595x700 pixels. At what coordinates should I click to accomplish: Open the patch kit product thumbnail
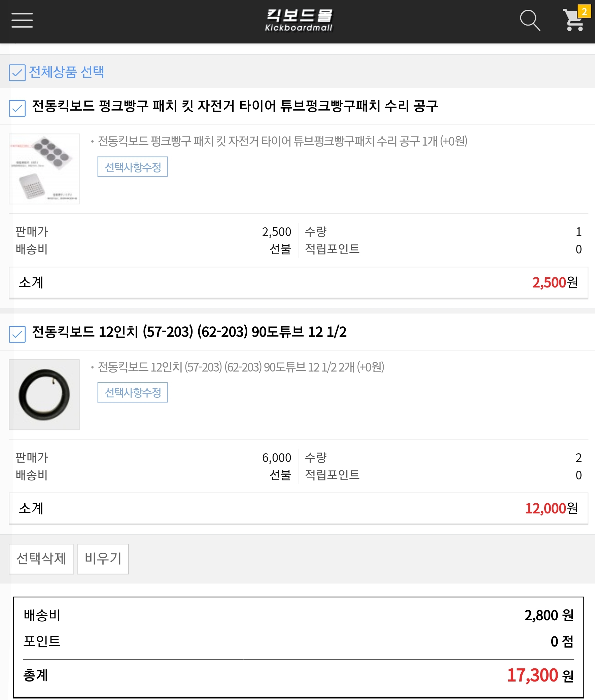click(44, 169)
